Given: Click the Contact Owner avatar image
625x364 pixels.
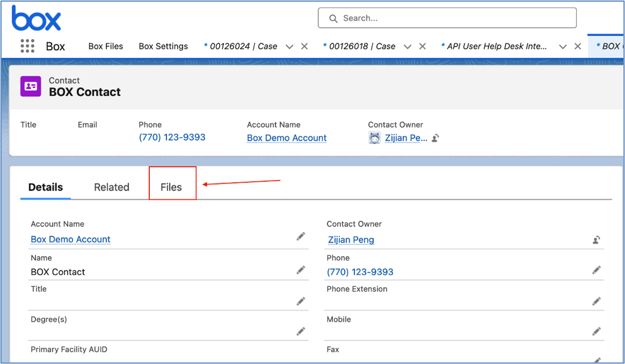Looking at the screenshot, I should click(x=375, y=138).
